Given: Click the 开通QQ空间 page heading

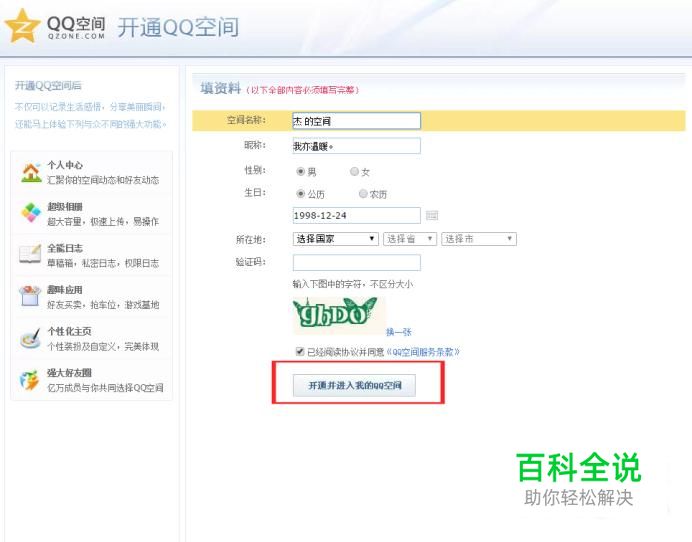Looking at the screenshot, I should pos(178,27).
